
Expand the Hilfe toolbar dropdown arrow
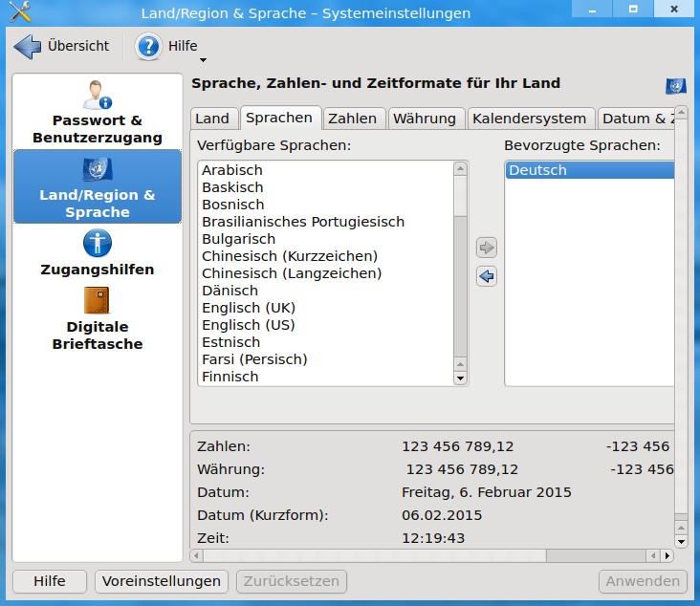(x=203, y=60)
